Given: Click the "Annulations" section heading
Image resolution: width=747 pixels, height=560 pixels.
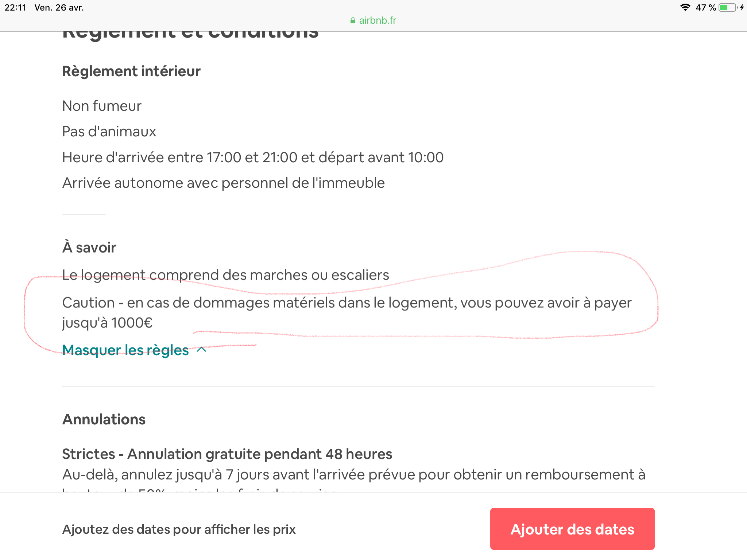Looking at the screenshot, I should 104,419.
